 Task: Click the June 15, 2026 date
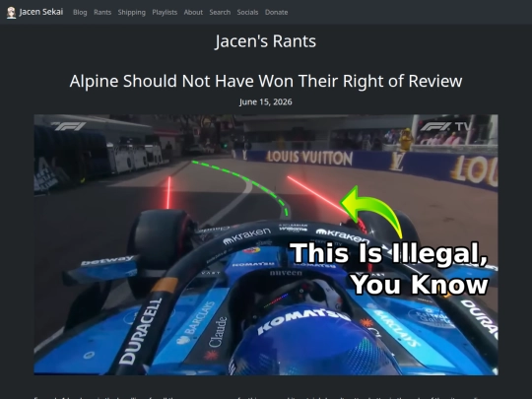[266, 102]
